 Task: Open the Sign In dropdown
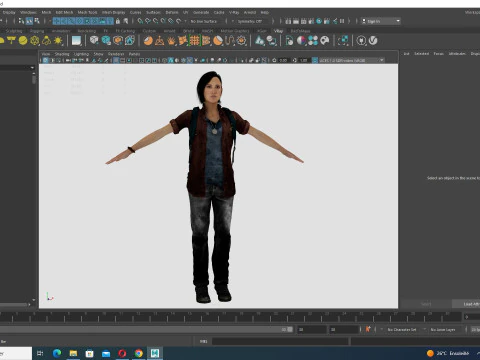coord(381,21)
